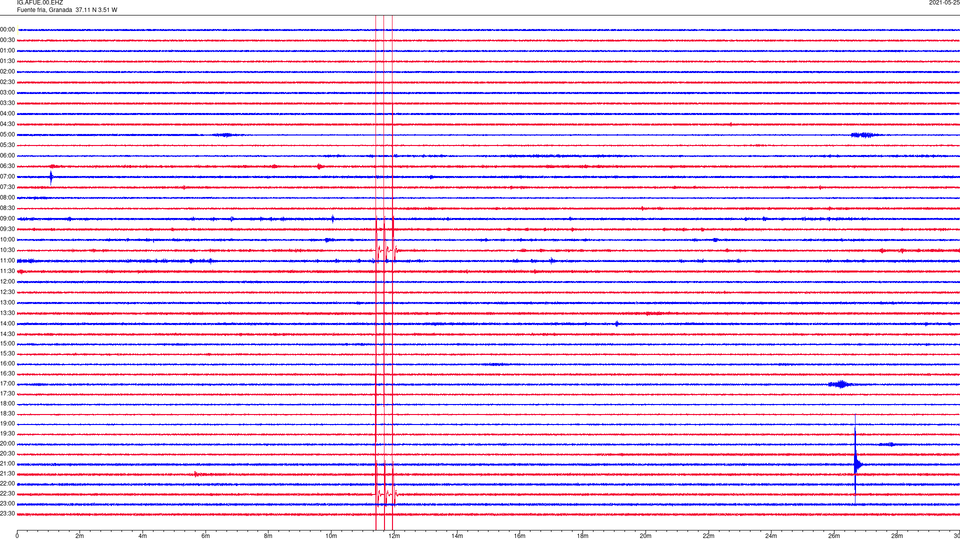Click the 6m axis tick label

point(205,536)
